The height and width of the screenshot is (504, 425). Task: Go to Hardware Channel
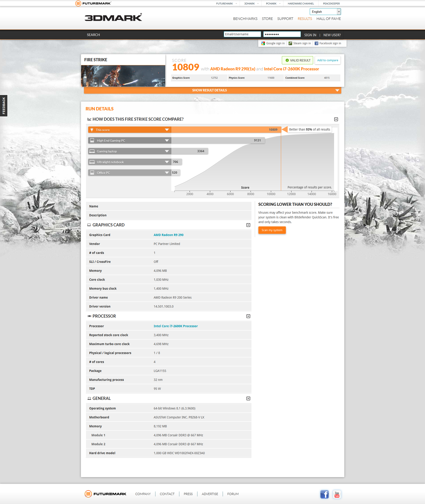301,4
